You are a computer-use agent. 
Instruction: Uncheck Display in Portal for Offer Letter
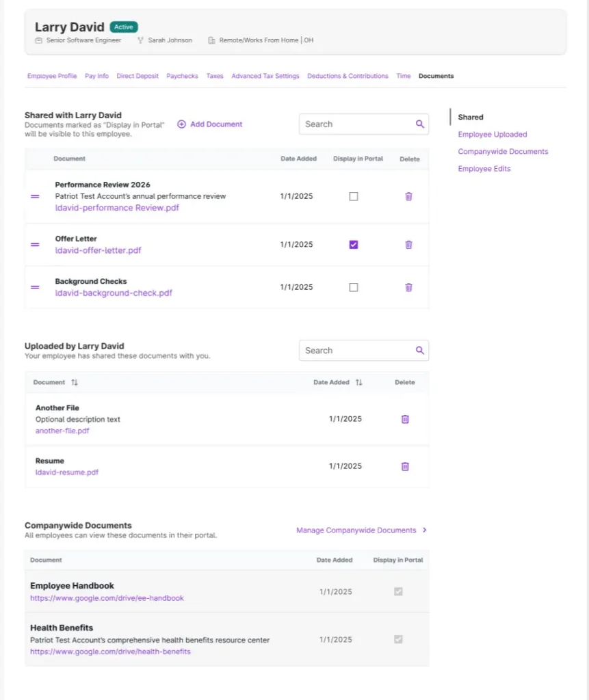pyautogui.click(x=354, y=245)
